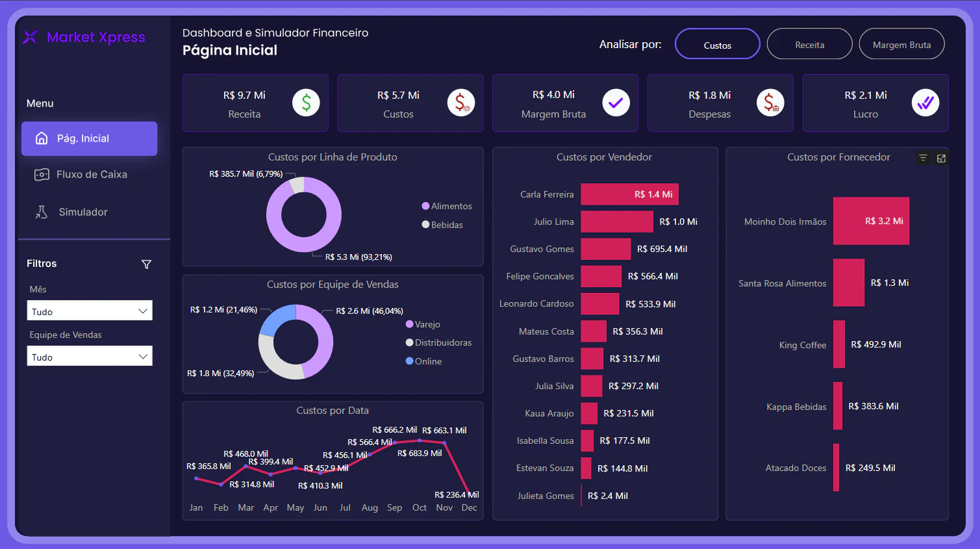Viewport: 980px width, 549px height.
Task: Expand the Equipe de Vendas dropdown
Action: pos(90,356)
